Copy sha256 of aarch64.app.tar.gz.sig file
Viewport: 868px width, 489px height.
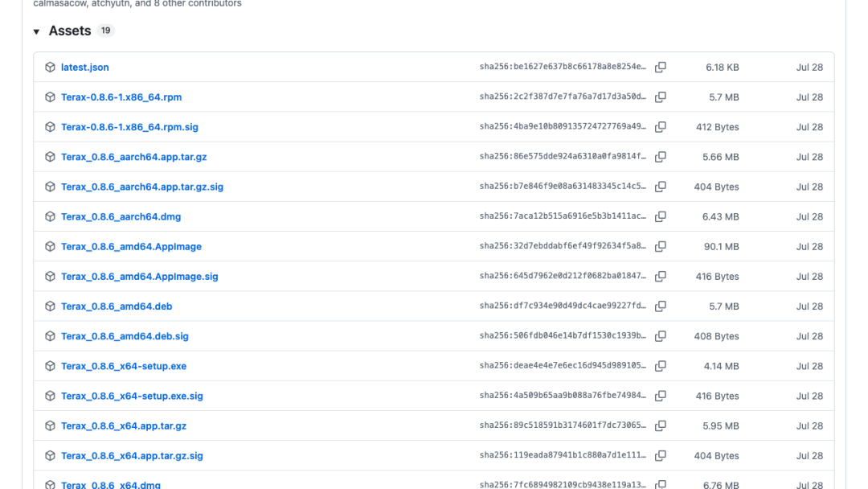[661, 187]
